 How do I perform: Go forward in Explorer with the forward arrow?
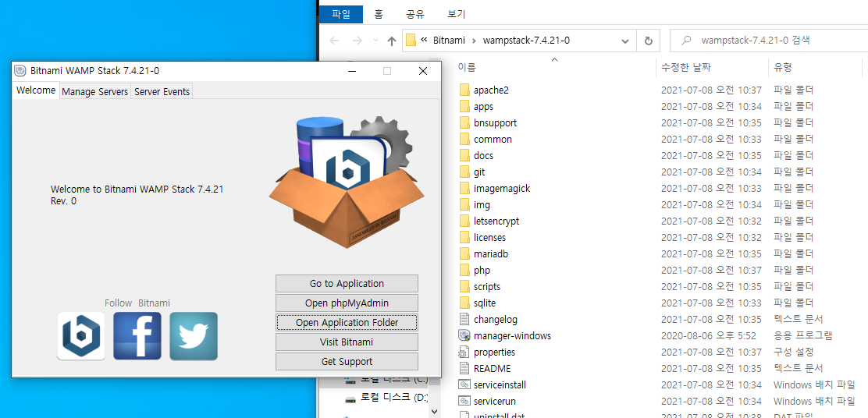(x=358, y=41)
